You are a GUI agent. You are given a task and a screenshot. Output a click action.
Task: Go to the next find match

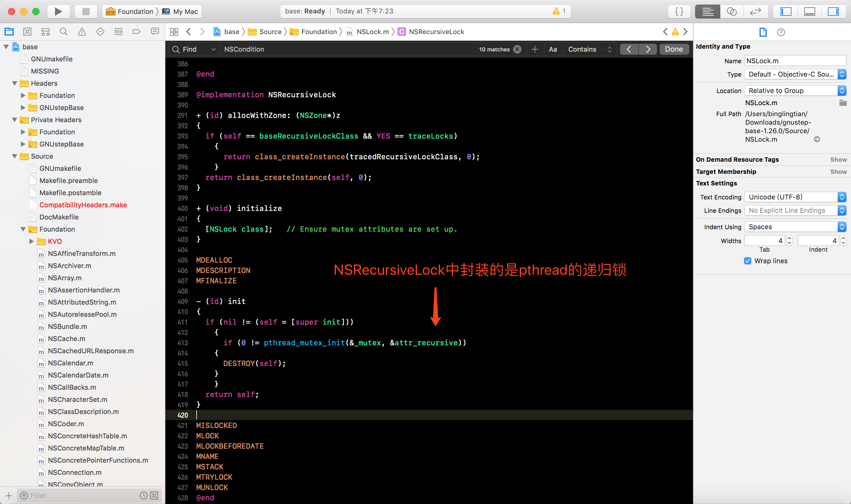[648, 49]
